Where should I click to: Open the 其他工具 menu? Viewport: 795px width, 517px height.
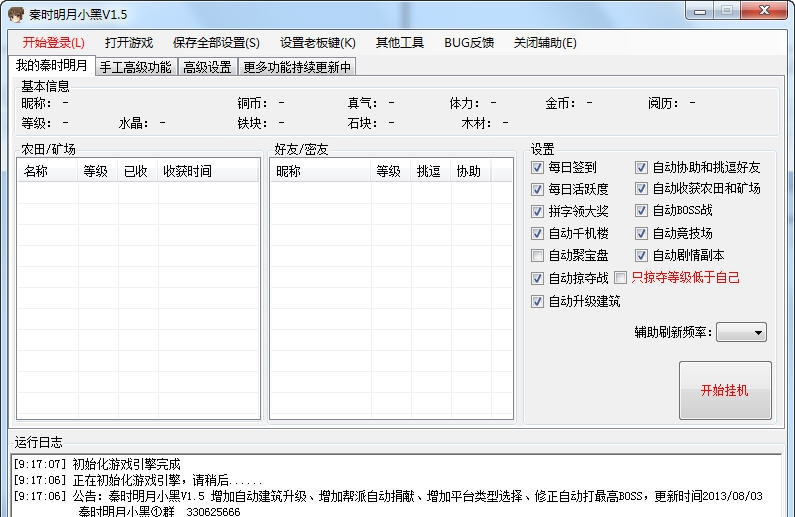[x=400, y=43]
